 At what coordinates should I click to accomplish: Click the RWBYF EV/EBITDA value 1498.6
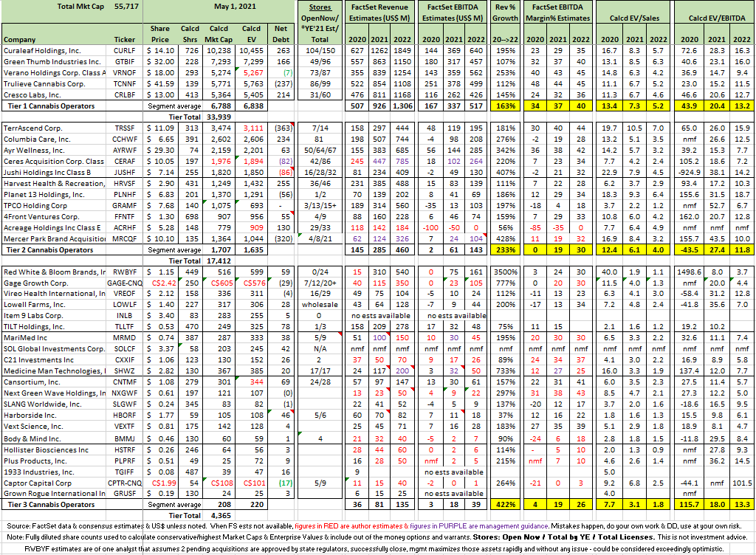tap(689, 272)
